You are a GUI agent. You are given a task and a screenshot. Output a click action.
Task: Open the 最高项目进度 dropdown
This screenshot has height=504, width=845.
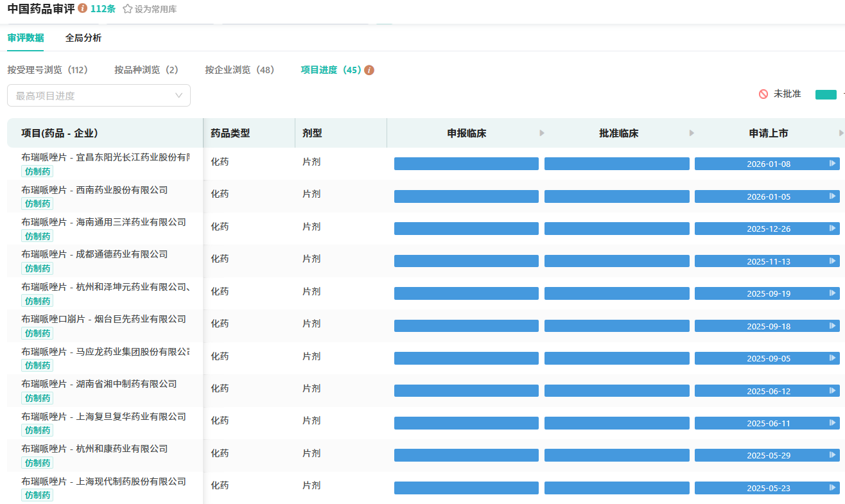(x=99, y=96)
